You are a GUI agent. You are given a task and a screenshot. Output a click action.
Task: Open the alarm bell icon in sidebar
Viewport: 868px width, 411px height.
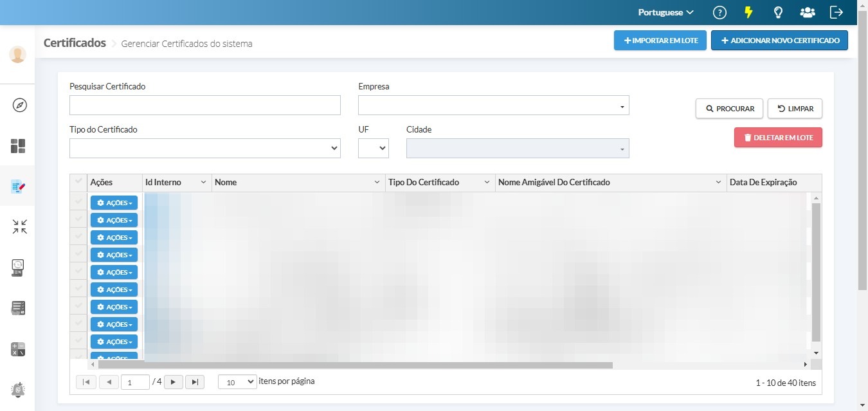click(18, 389)
